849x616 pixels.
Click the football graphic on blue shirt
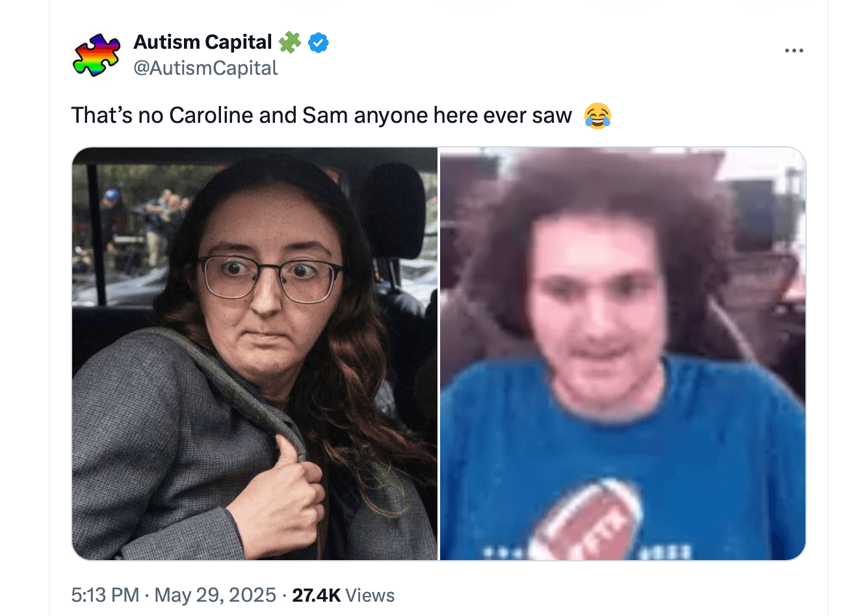[585, 520]
